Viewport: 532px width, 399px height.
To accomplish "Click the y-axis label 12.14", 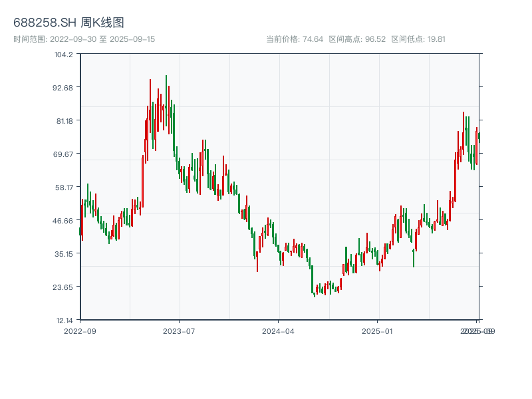I will [65, 321].
